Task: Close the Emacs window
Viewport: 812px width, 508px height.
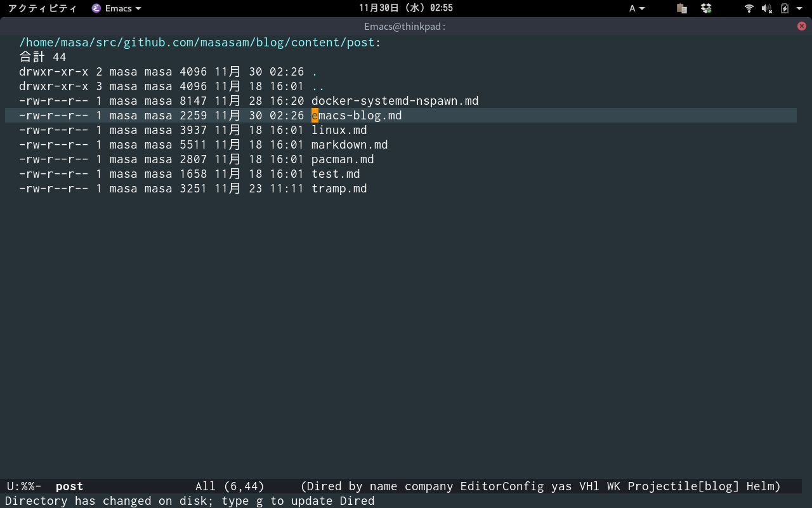Action: click(x=802, y=26)
